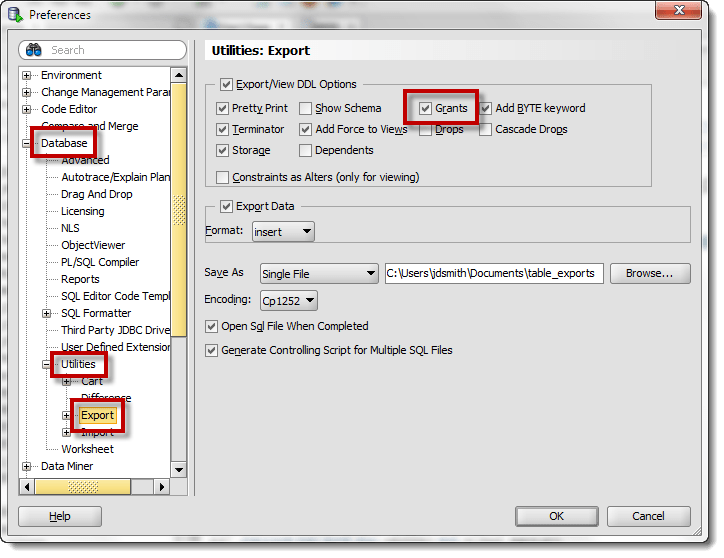Open the Format dropdown showing insert
This screenshot has width=724, height=558.
(283, 231)
